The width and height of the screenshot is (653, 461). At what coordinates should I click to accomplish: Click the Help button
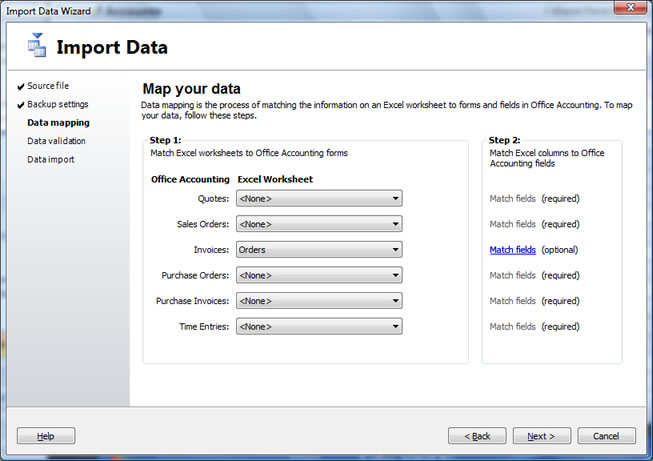coord(46,436)
